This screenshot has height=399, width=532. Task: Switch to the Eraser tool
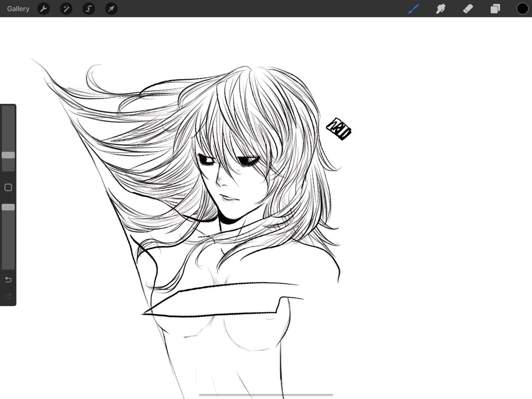(x=468, y=8)
